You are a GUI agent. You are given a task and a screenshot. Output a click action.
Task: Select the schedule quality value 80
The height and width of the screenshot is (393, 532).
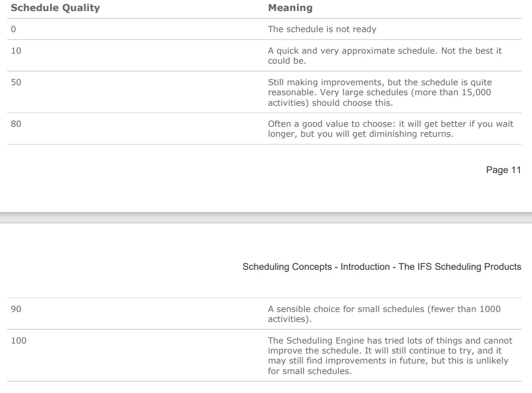click(16, 124)
